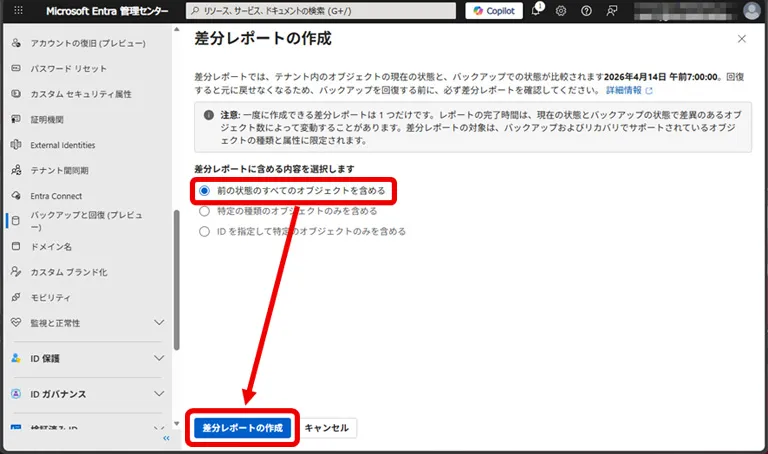Select ID を指定して特定のオブジェクトのみを含める radio
This screenshot has height=454, width=768.
(x=204, y=232)
